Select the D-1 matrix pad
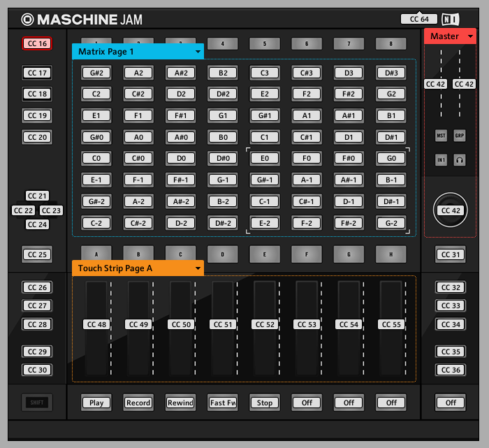This screenshot has height=448, width=489. (x=349, y=201)
